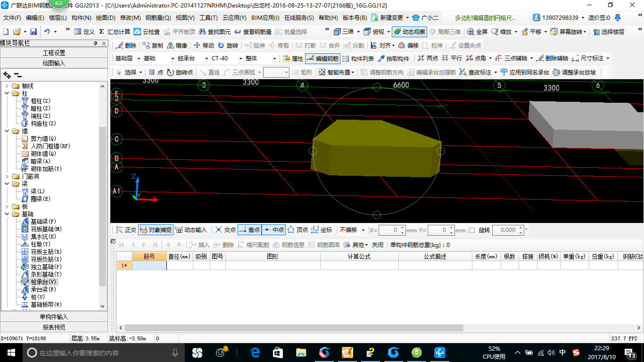This screenshot has width=644, height=362.
Task: Open 报表预览 report preview
Action: tap(54, 327)
